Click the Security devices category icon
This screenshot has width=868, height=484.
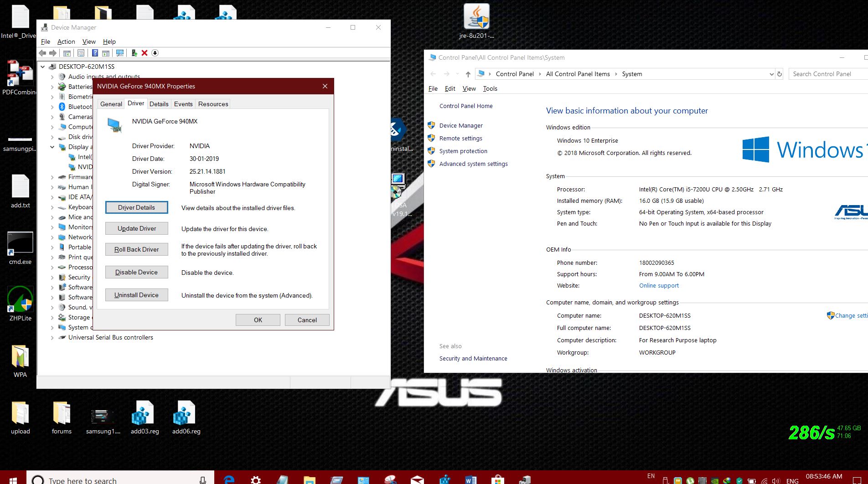62,277
